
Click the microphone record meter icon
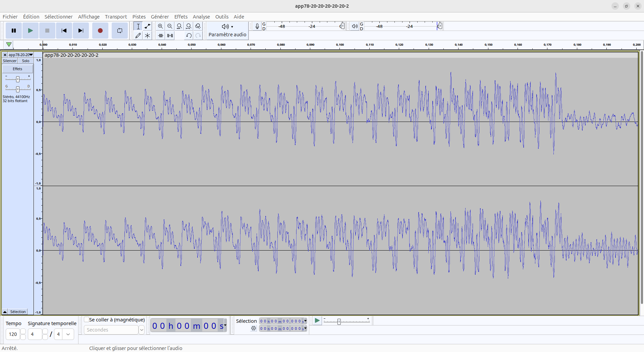click(257, 26)
